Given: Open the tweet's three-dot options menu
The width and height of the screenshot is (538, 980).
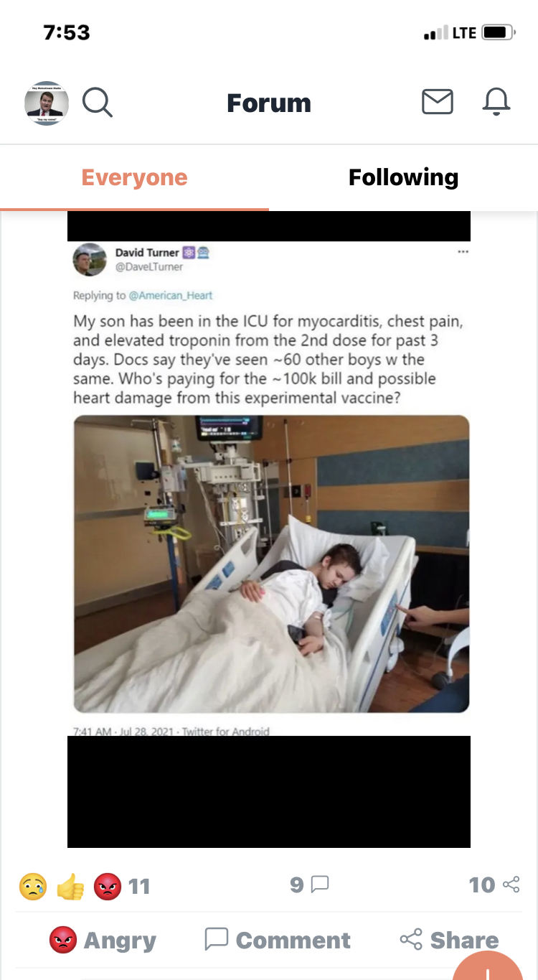Looking at the screenshot, I should (463, 252).
